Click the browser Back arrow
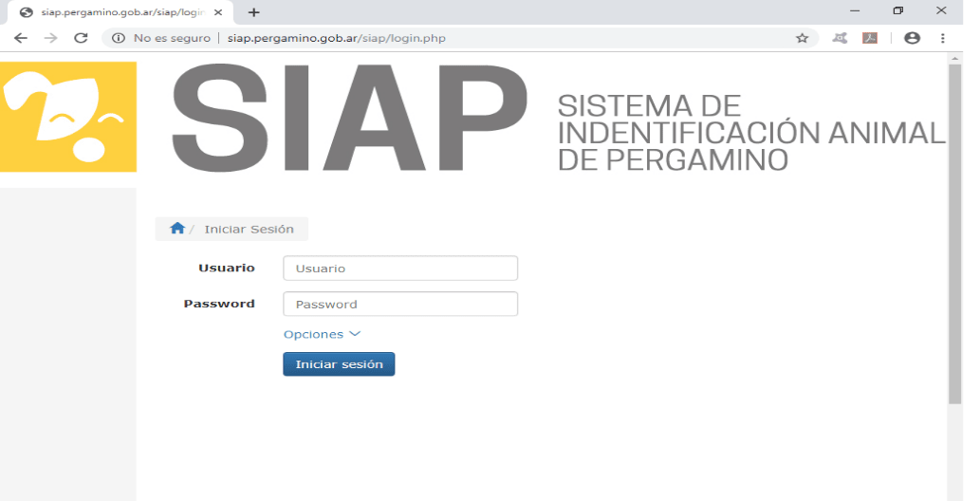Screen dimensions: 980x501 [x=21, y=38]
